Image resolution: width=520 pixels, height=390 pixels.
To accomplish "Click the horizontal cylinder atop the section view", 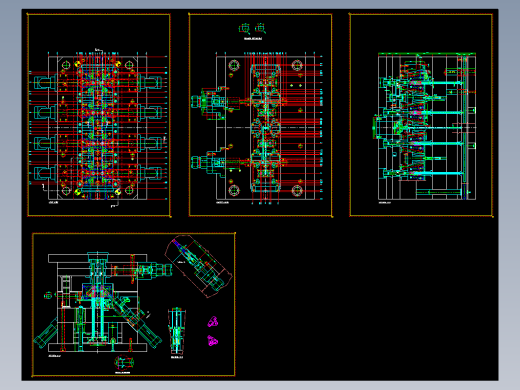I will point(152,269).
